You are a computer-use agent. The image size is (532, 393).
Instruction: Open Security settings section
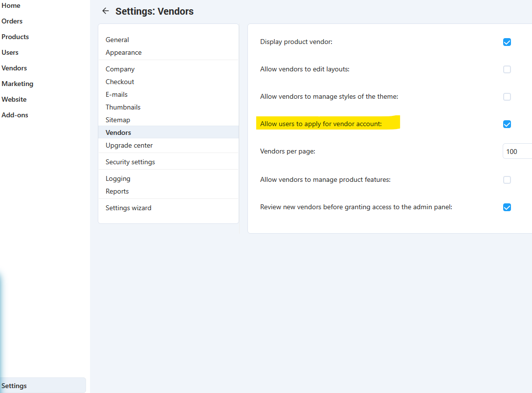click(x=131, y=162)
